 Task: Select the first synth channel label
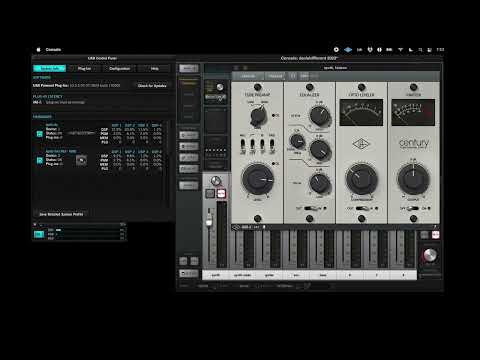(x=216, y=275)
